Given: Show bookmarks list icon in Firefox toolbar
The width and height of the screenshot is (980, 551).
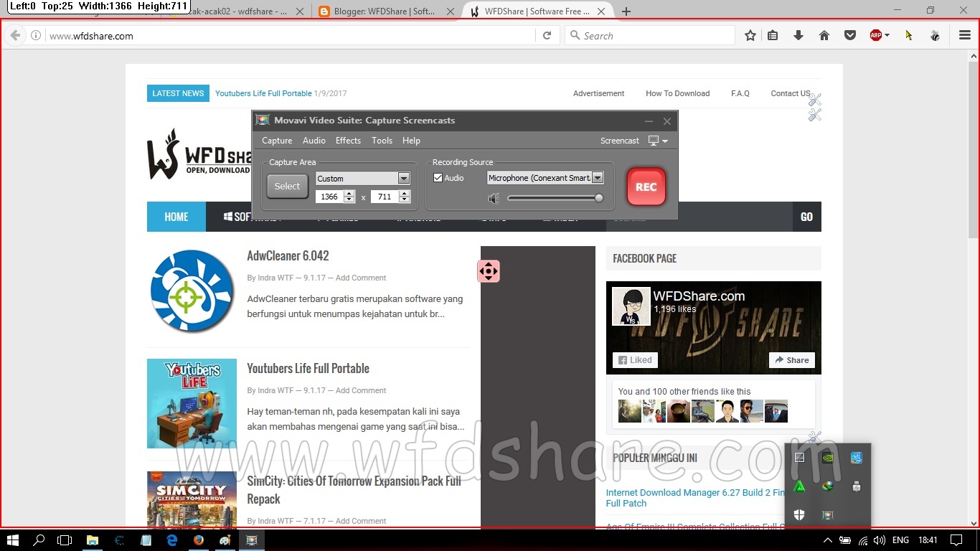Looking at the screenshot, I should coord(773,35).
